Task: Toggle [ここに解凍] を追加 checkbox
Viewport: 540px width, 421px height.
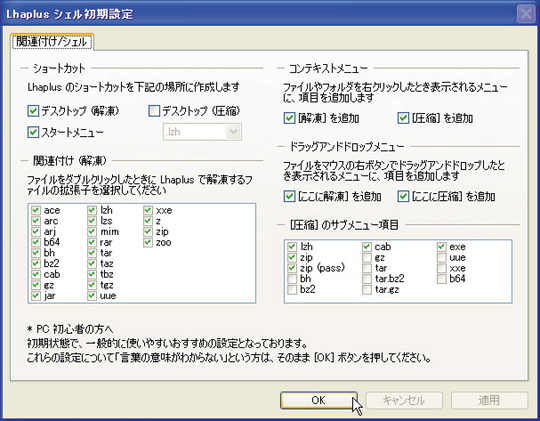Action: pyautogui.click(x=289, y=196)
